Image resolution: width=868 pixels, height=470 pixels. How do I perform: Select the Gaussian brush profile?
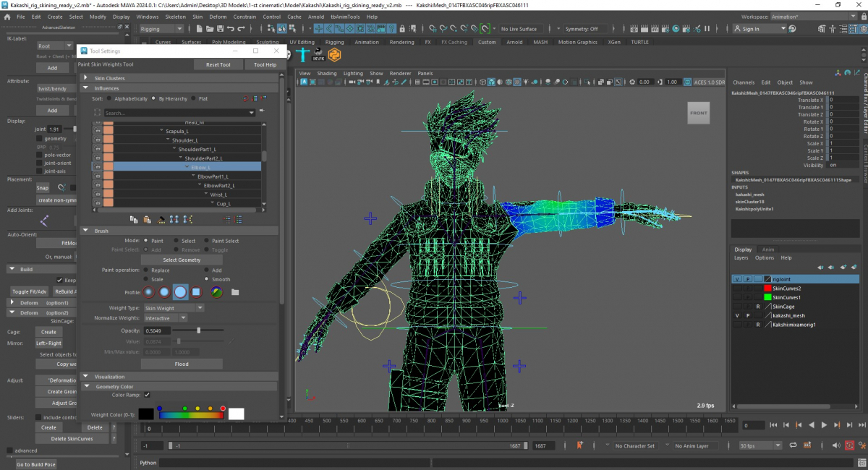tap(148, 292)
